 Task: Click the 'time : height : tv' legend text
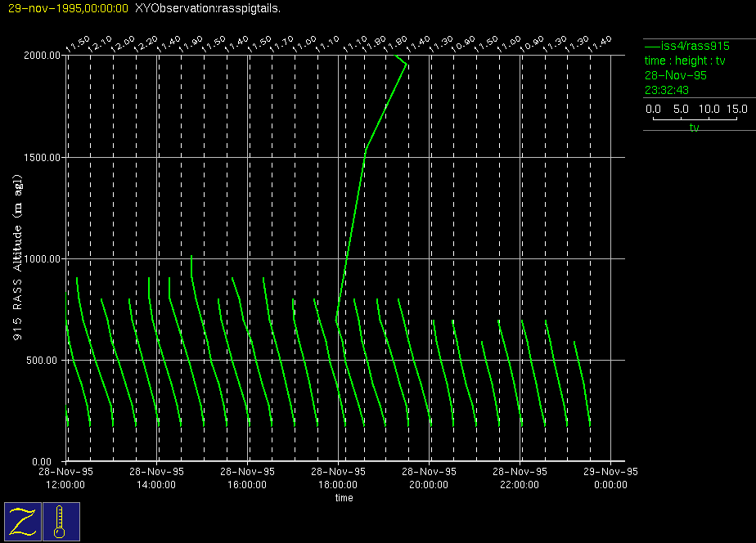[x=685, y=61]
